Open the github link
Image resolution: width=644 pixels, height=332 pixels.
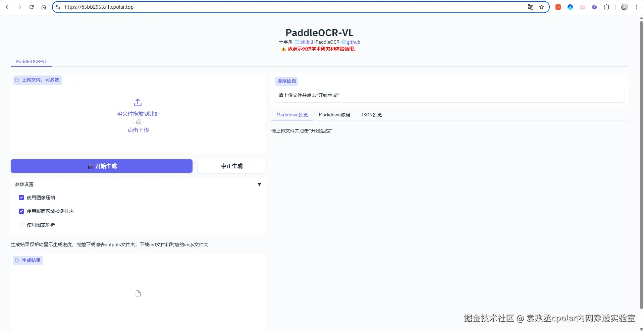[x=351, y=42]
